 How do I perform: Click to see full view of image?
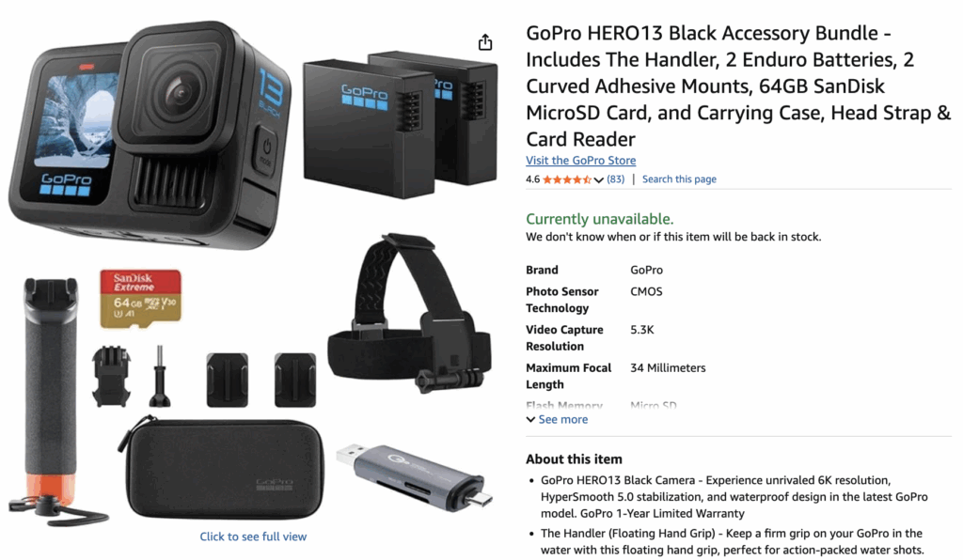253,537
